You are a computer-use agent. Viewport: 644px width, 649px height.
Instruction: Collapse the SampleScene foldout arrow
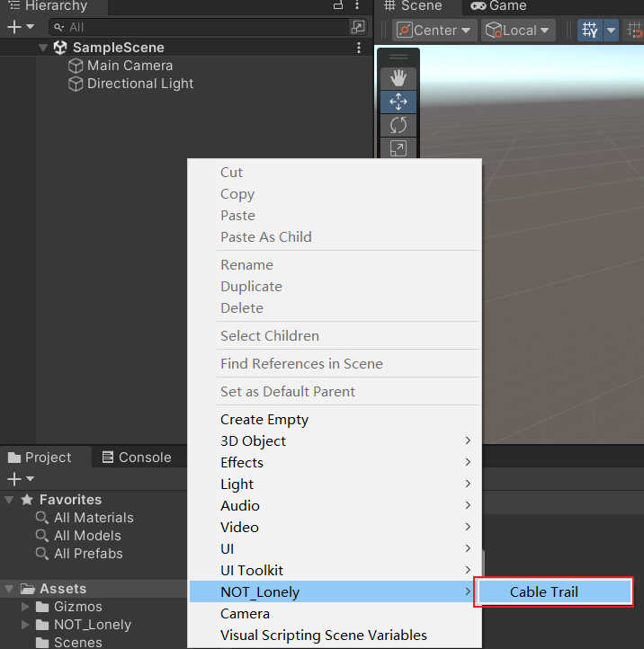click(x=43, y=48)
